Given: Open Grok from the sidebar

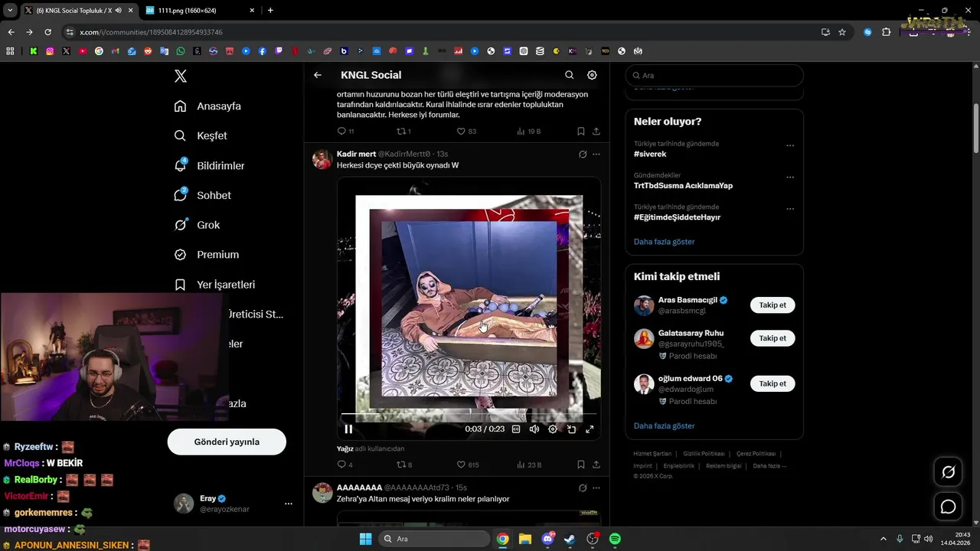Looking at the screenshot, I should pos(197,225).
